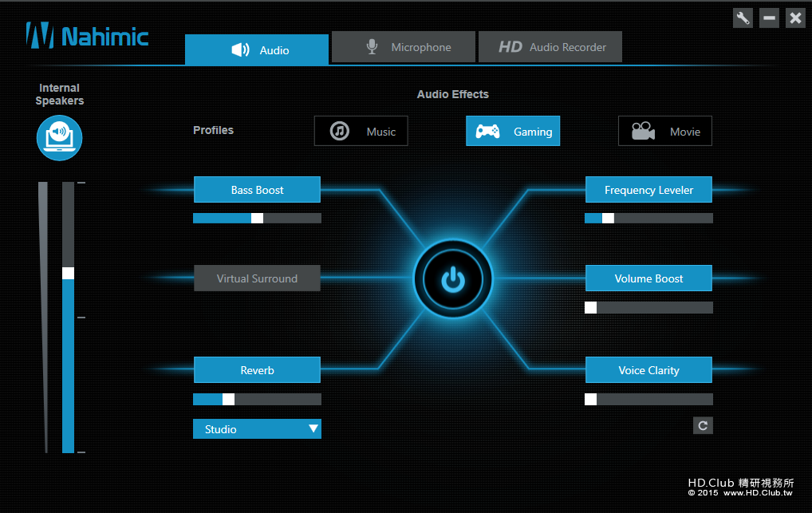Image resolution: width=812 pixels, height=513 pixels.
Task: Toggle the Reverb effect
Action: 257,370
